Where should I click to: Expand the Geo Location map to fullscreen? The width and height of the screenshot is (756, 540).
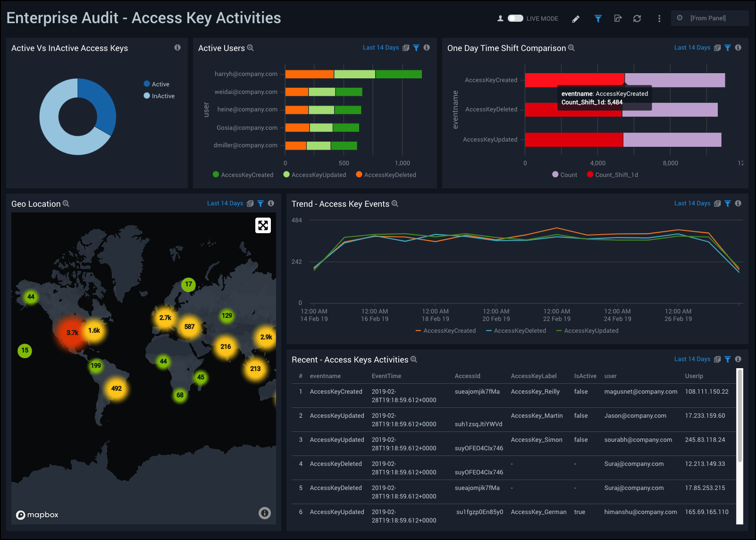[263, 225]
